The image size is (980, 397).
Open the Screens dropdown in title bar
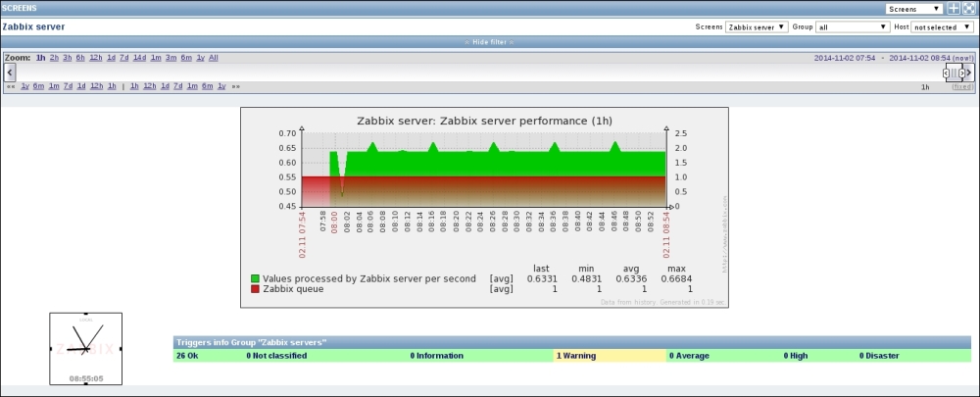[x=913, y=8]
